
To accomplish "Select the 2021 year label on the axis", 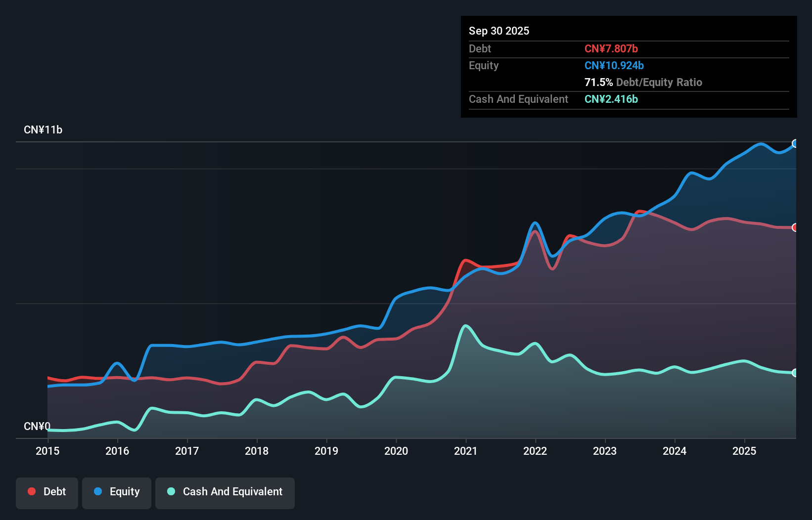I will tap(465, 451).
